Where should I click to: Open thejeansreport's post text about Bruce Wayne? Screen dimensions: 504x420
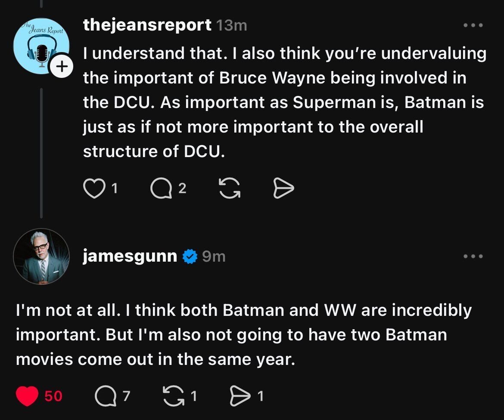(x=283, y=102)
